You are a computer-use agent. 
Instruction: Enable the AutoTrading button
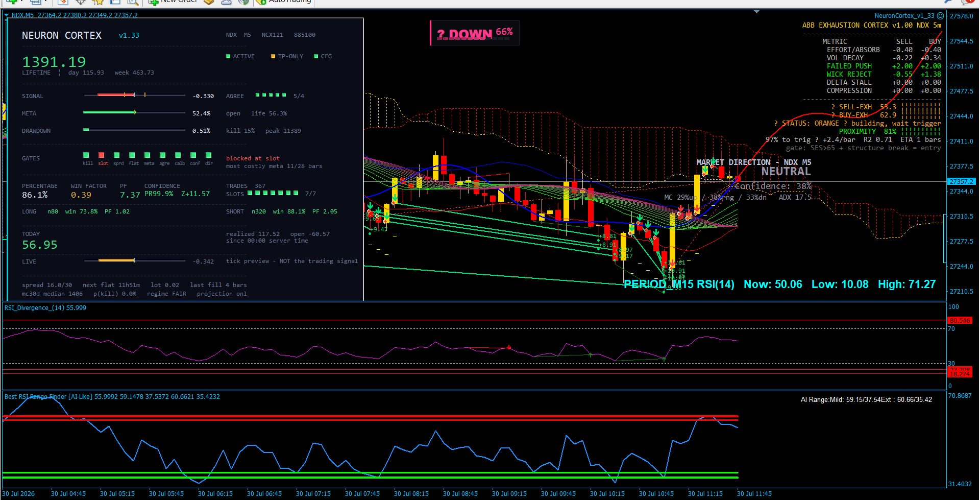(284, 2)
